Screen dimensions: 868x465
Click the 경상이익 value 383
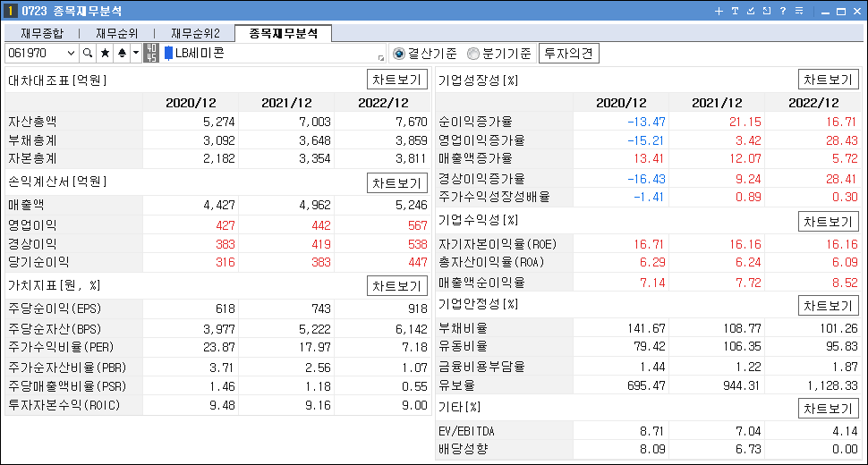pyautogui.click(x=226, y=244)
